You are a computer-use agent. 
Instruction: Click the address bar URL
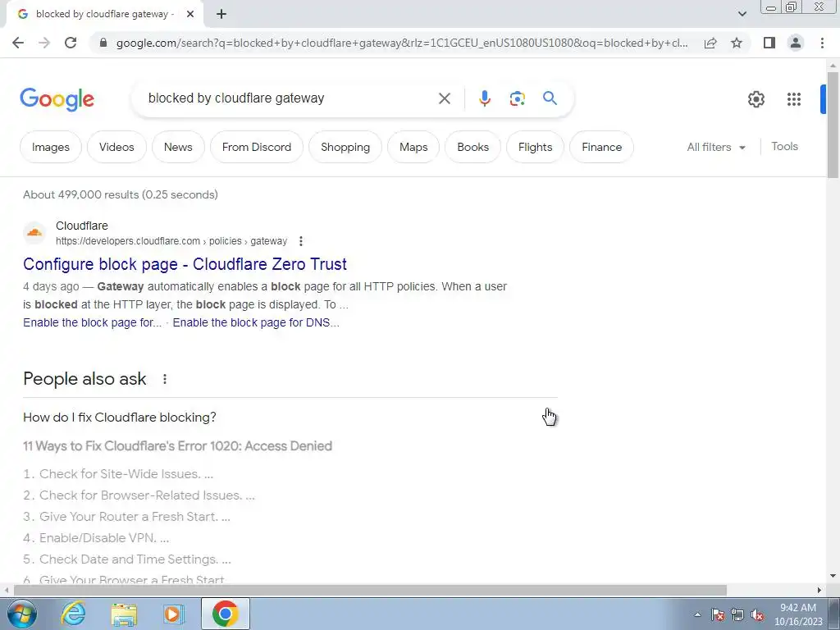(402, 43)
